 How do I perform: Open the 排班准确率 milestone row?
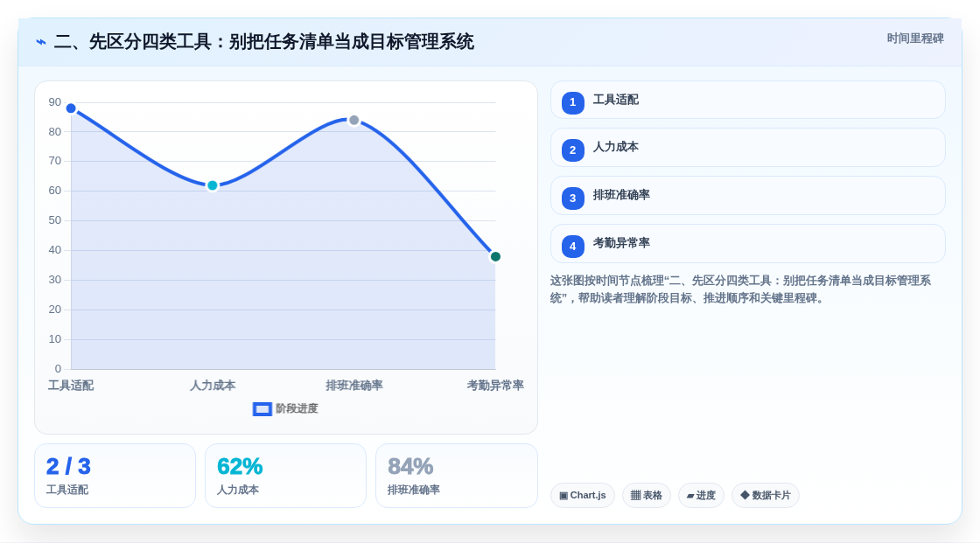point(747,196)
